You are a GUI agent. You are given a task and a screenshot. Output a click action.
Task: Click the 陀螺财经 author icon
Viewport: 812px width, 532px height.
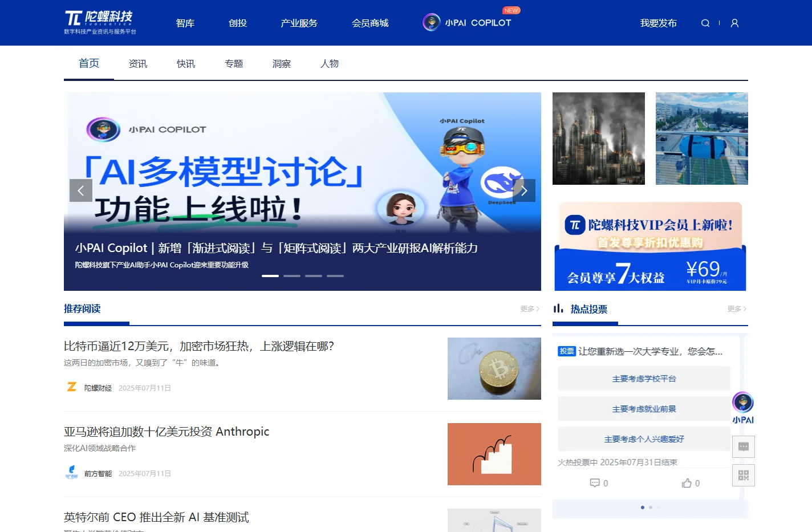[71, 387]
